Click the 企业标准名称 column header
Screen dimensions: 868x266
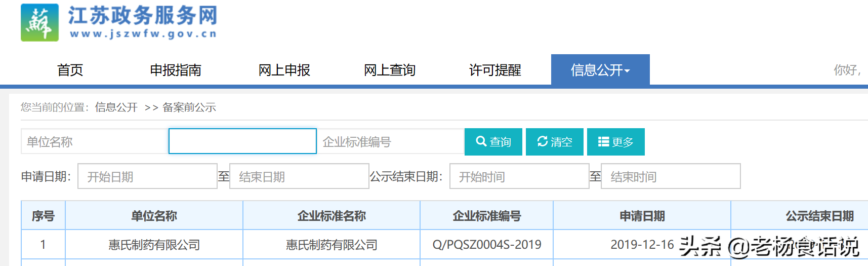point(332,216)
